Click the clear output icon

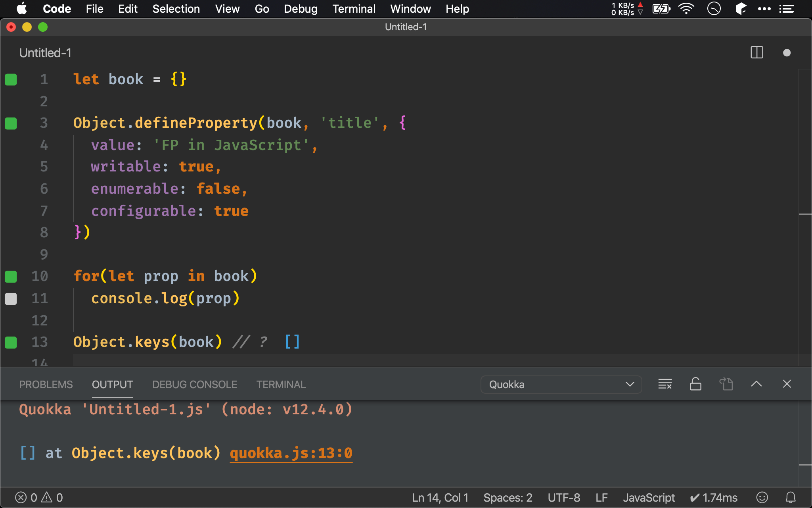665,384
